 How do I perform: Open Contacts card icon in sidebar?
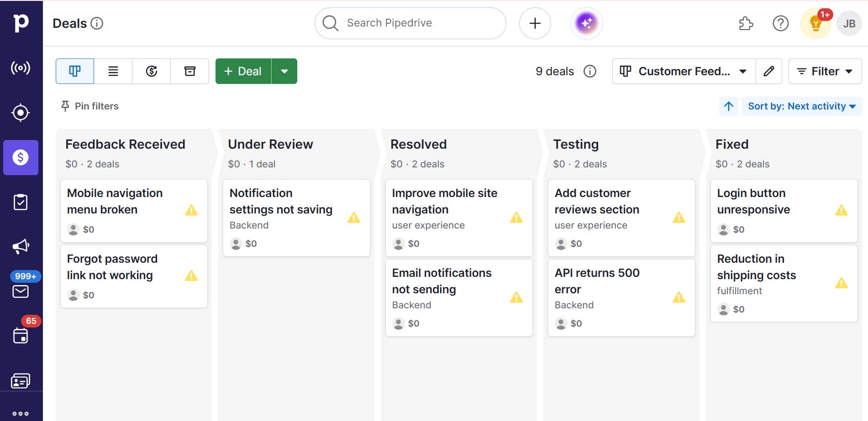(21, 381)
